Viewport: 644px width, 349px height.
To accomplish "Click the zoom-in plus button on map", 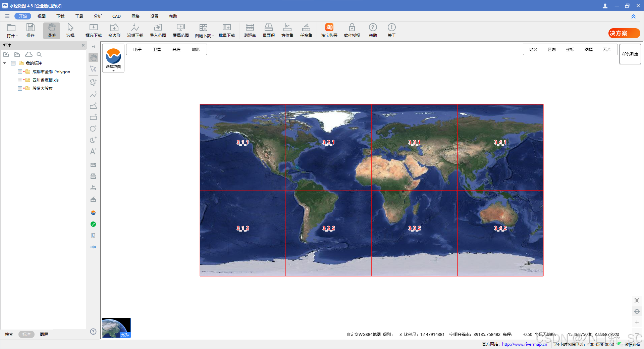I will click(637, 322).
